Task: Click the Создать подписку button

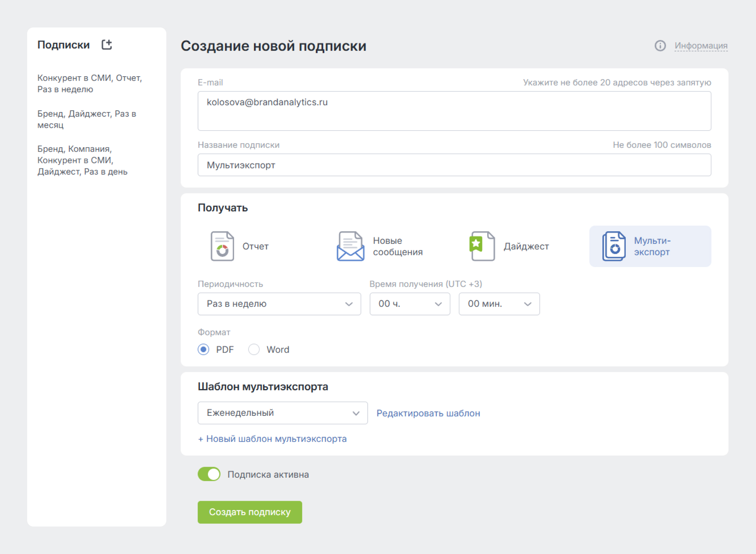Action: click(x=250, y=512)
